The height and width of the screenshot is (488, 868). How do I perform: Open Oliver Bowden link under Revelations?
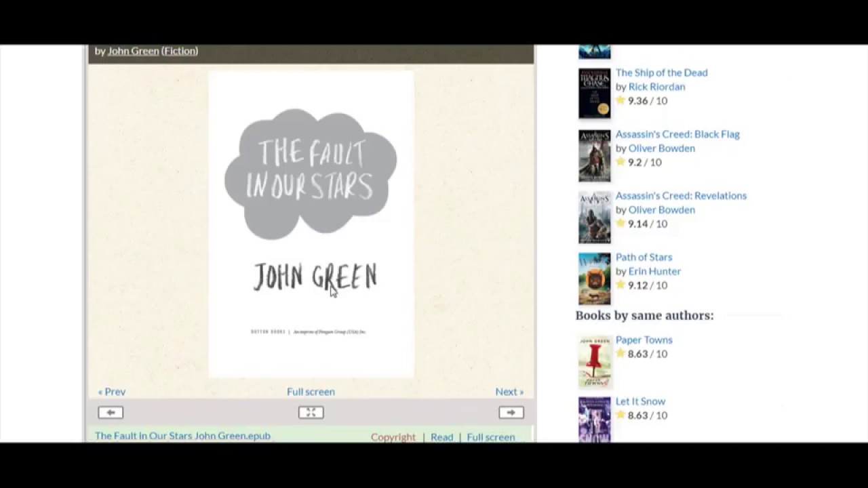(661, 209)
